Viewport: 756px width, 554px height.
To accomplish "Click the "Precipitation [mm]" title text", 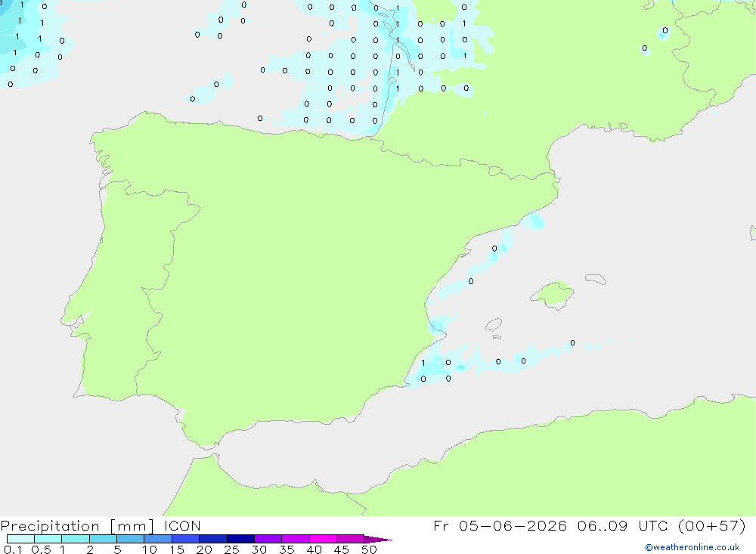I will (77, 526).
